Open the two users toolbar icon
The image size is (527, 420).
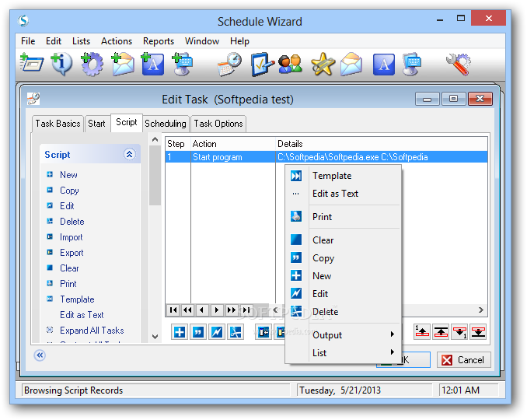290,63
